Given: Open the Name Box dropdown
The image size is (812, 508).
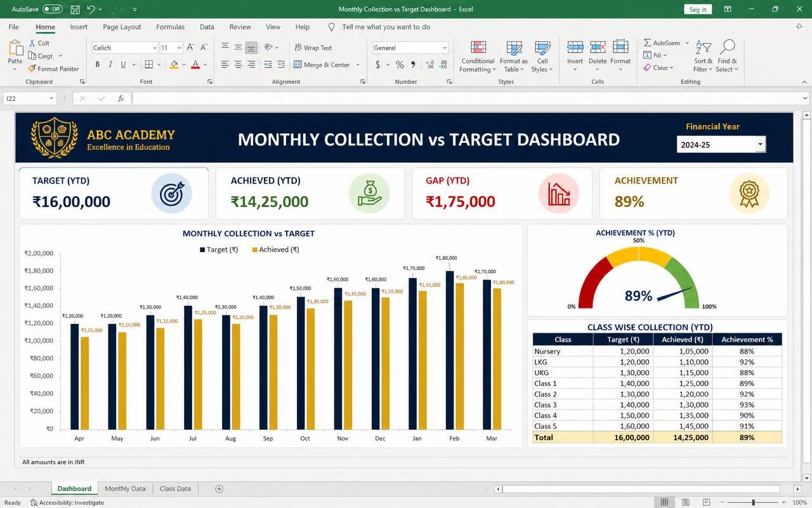Looking at the screenshot, I should (x=51, y=98).
